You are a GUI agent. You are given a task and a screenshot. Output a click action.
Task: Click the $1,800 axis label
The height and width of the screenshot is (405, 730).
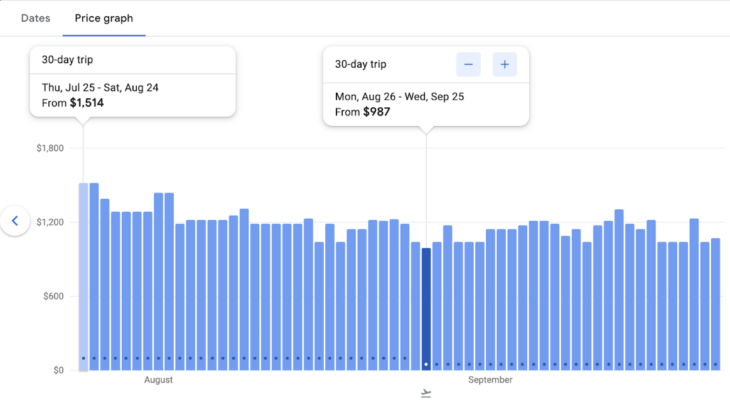tap(50, 148)
